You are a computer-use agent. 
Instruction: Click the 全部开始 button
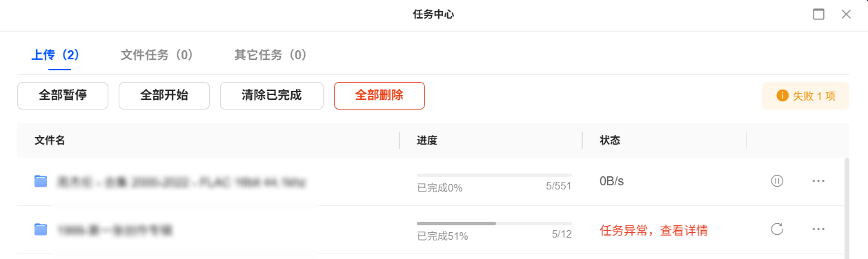point(164,96)
